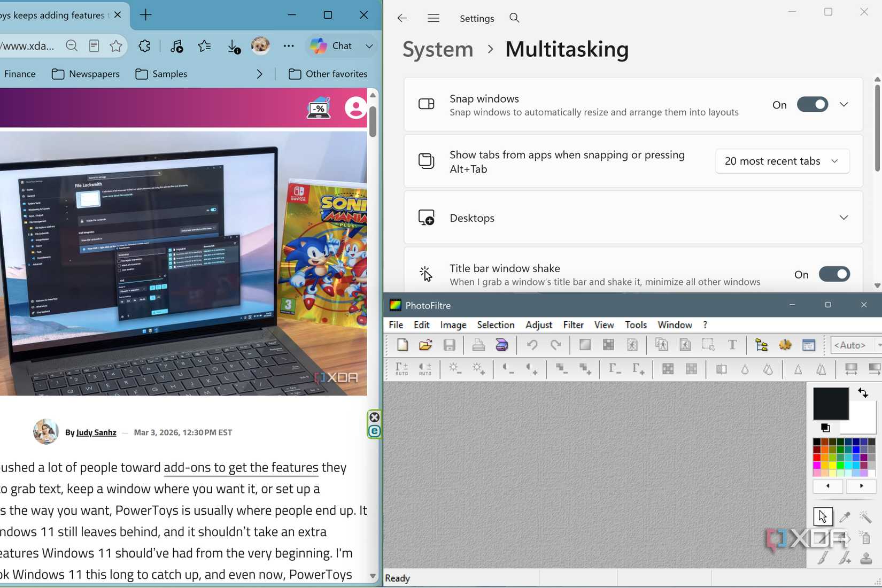Toggle Snap windows switch off
Screen dimensions: 882x588
(x=813, y=105)
